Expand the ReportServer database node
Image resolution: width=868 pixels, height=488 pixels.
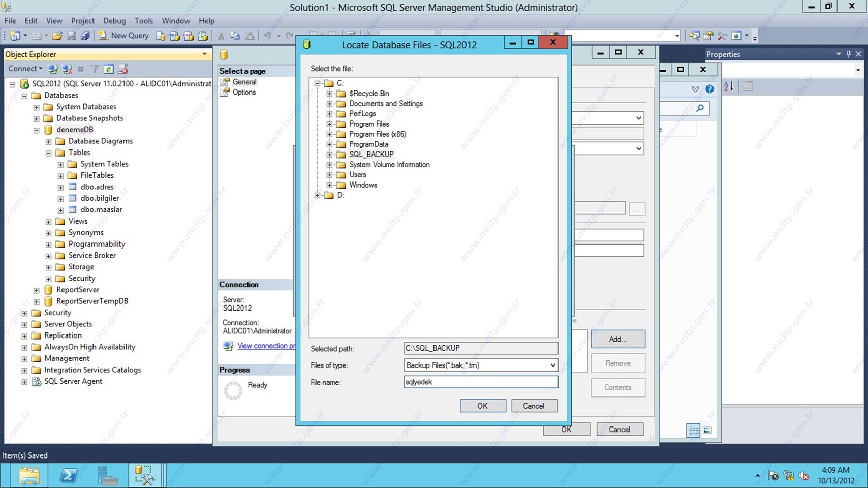pos(37,290)
